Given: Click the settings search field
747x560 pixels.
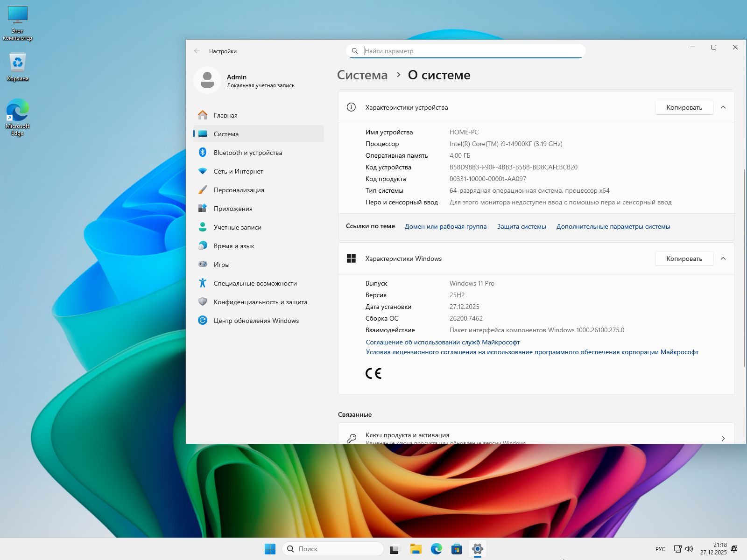Looking at the screenshot, I should (472, 51).
